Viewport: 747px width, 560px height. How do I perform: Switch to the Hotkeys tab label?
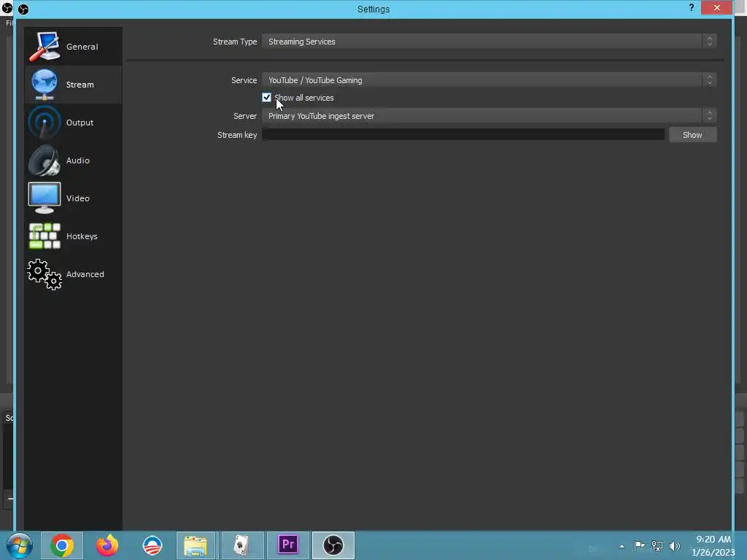tap(82, 236)
